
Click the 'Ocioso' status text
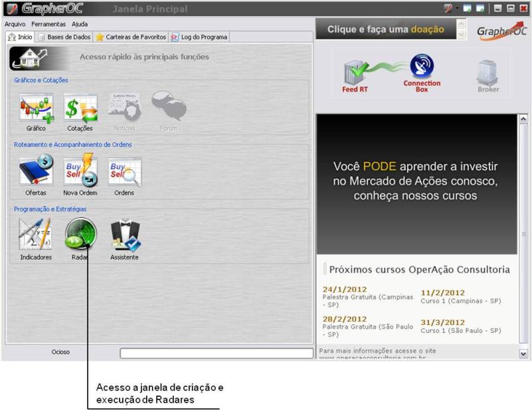pyautogui.click(x=60, y=352)
